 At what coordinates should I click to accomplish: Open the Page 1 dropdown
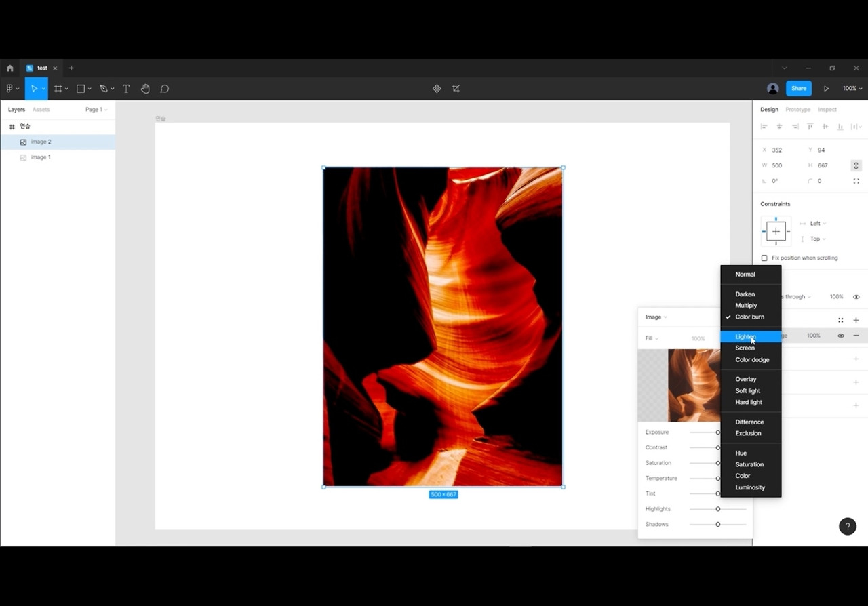point(96,110)
